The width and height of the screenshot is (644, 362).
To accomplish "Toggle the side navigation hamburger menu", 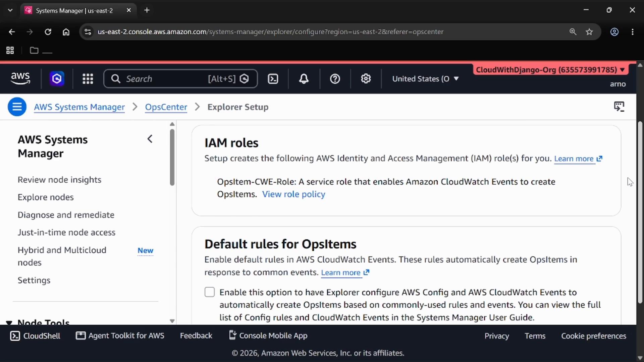I will point(17,107).
